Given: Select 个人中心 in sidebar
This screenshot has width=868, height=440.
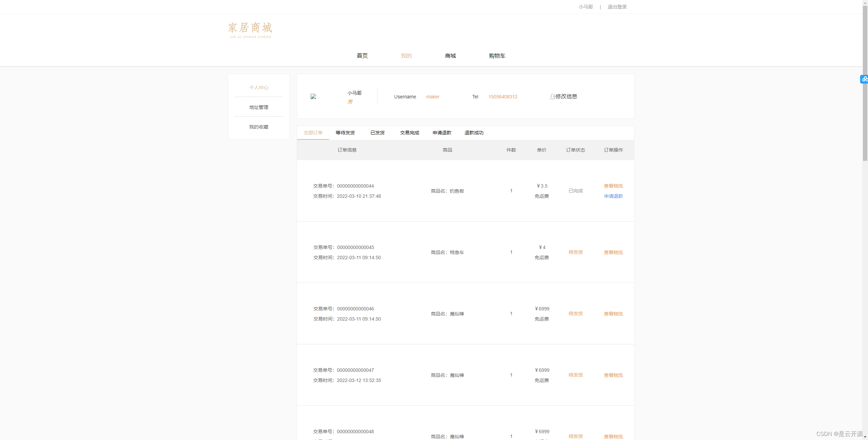Looking at the screenshot, I should pyautogui.click(x=259, y=88).
